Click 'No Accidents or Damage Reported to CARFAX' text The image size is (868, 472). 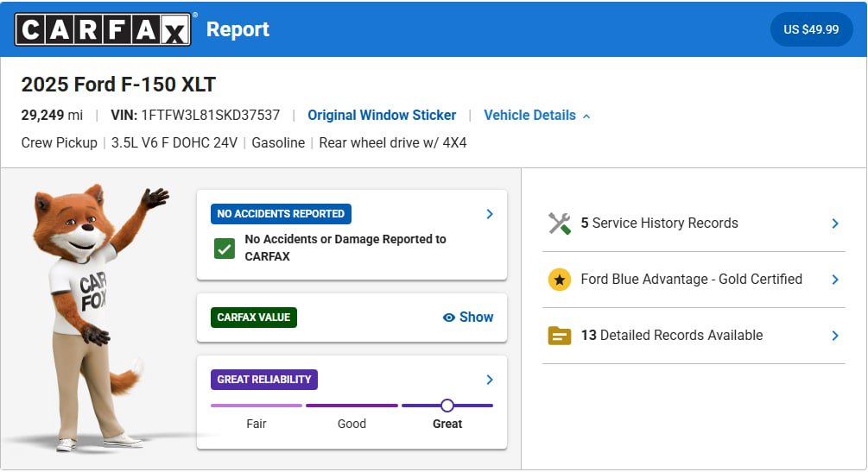[x=345, y=248]
